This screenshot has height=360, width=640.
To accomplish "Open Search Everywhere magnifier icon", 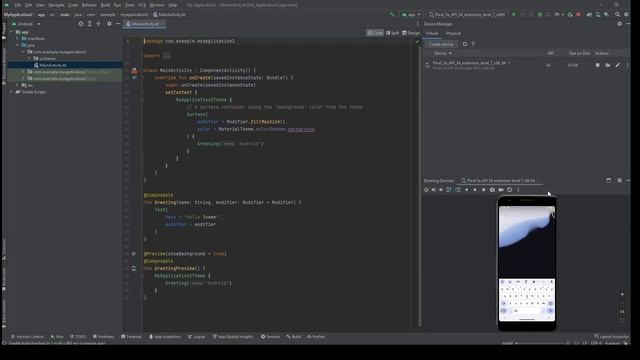I will pos(618,14).
